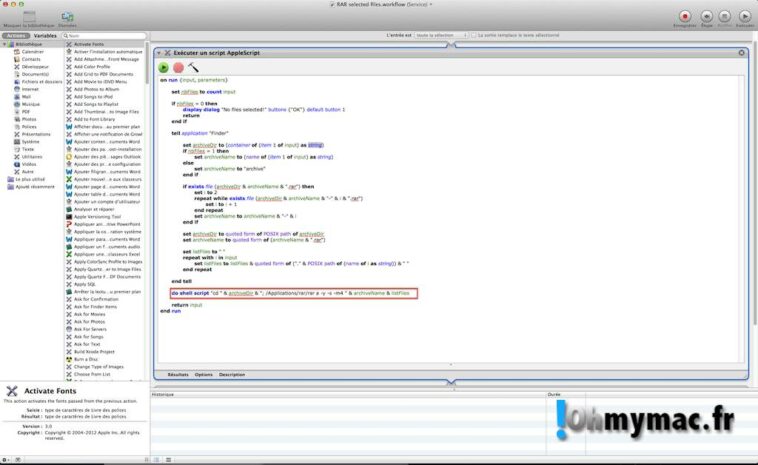The width and height of the screenshot is (758, 465).
Task: Click the Étape step button in the toolbar
Action: click(x=707, y=16)
